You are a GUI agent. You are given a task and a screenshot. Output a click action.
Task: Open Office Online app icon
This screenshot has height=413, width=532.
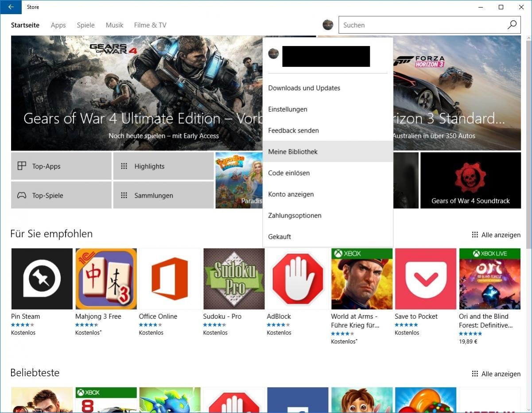170,279
